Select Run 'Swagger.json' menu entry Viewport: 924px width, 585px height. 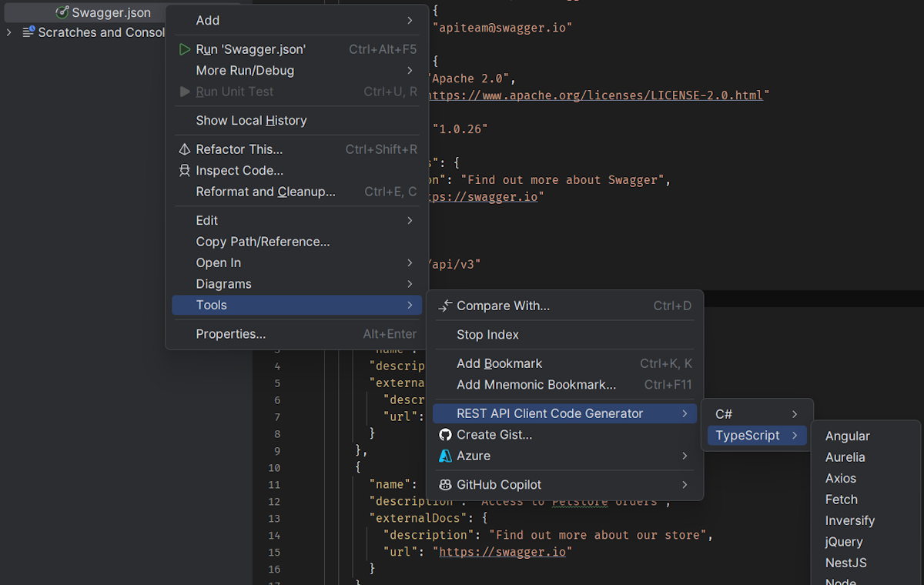(296, 49)
